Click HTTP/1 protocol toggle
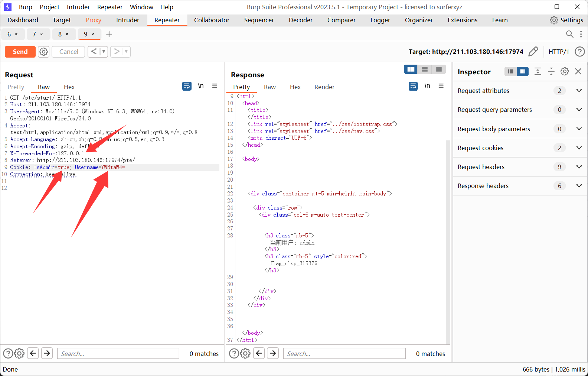The image size is (588, 376). [559, 52]
